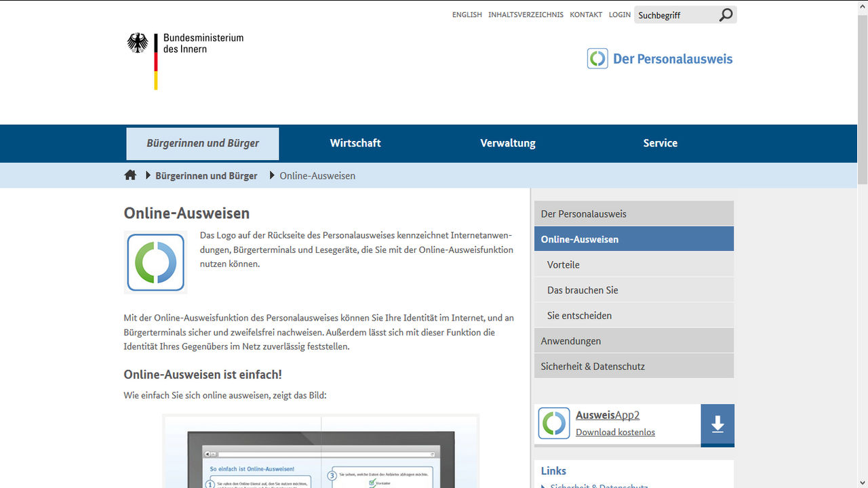868x488 pixels.
Task: Open the Vorteile sidebar subitem
Action: pos(634,264)
